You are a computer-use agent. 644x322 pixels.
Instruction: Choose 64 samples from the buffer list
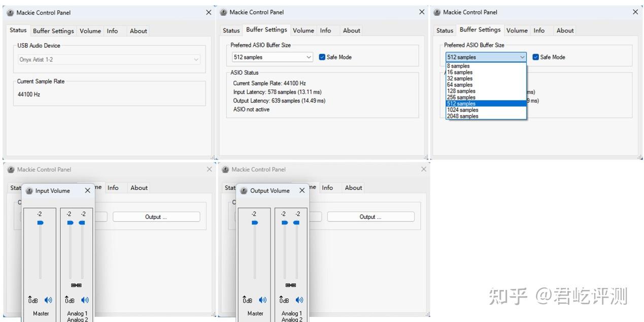486,85
